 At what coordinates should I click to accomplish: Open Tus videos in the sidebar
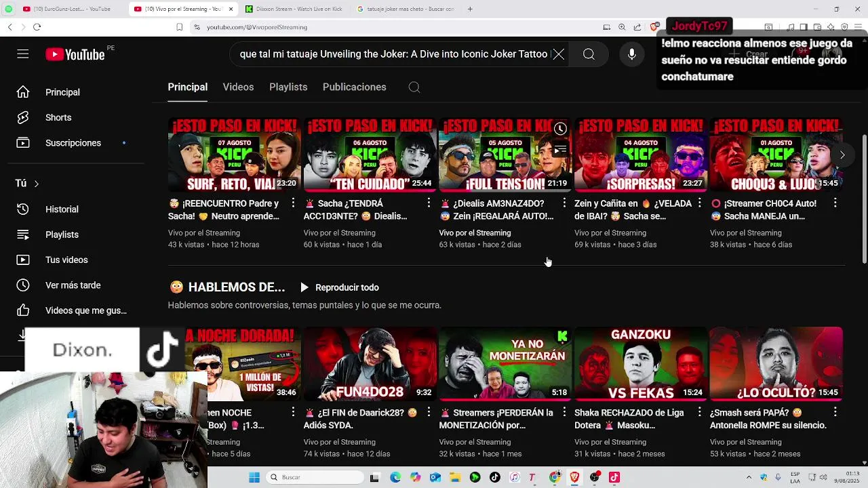point(66,260)
